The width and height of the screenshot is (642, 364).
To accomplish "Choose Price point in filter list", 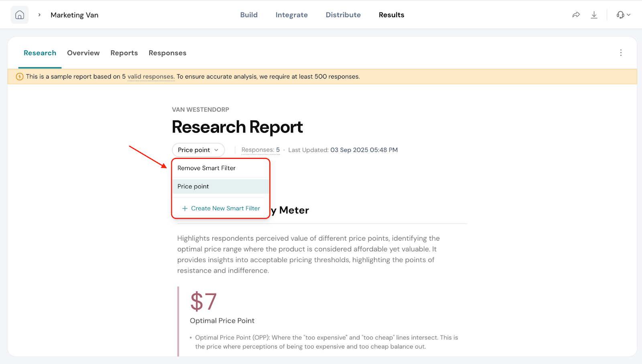I will (193, 187).
